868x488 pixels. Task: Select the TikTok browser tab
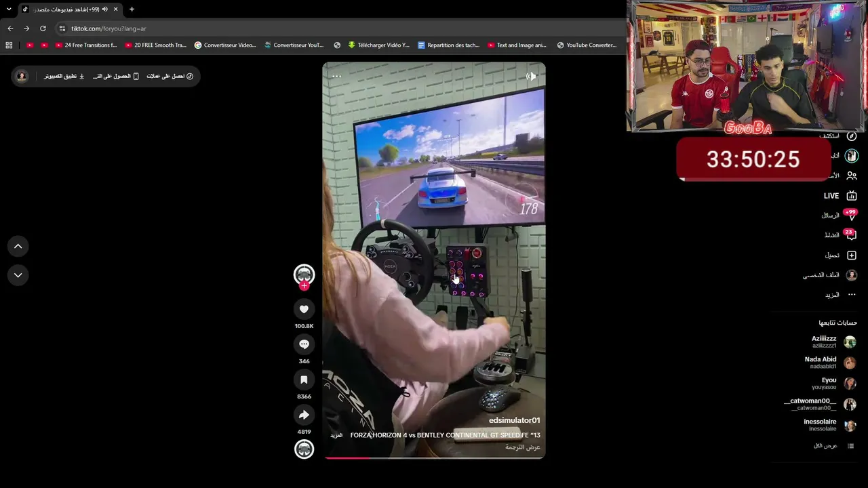[x=70, y=9]
